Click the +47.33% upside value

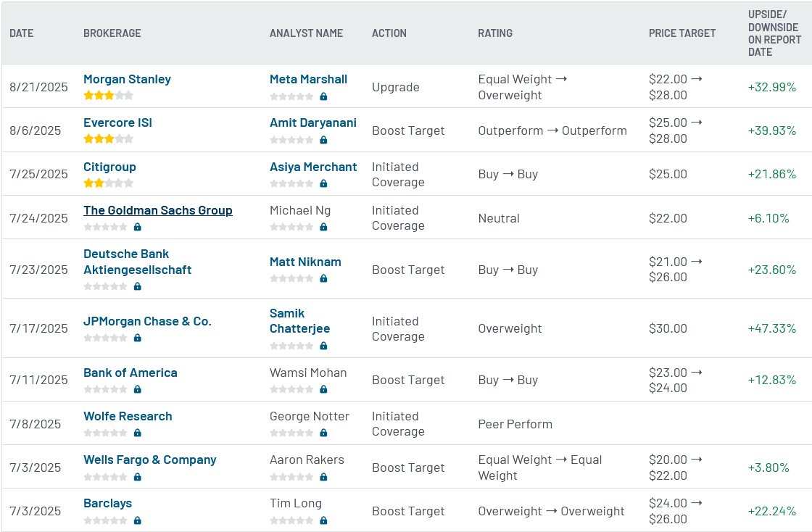coord(771,328)
